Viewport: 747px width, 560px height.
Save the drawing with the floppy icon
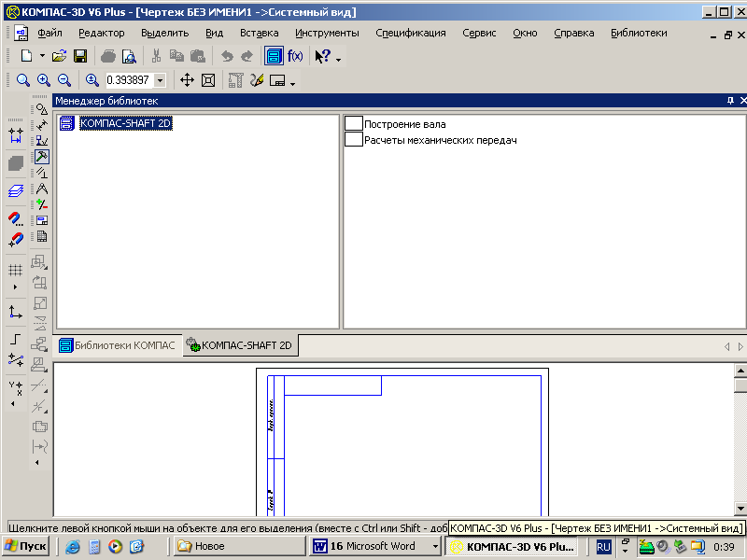(x=80, y=56)
